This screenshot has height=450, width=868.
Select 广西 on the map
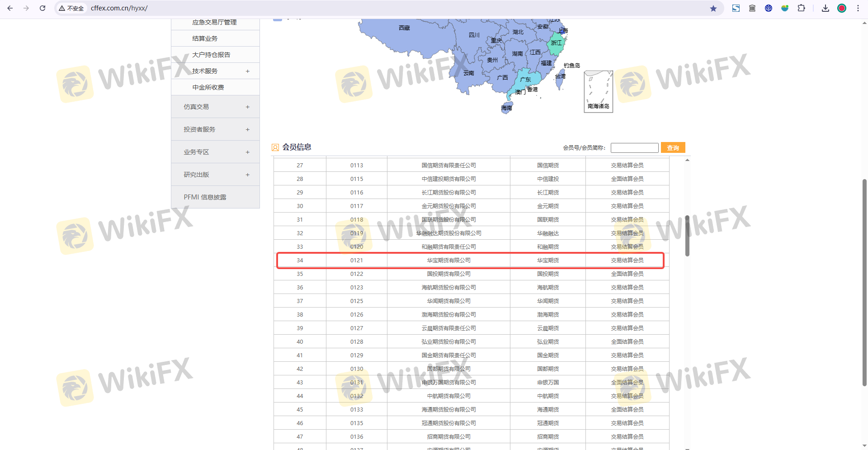[502, 78]
